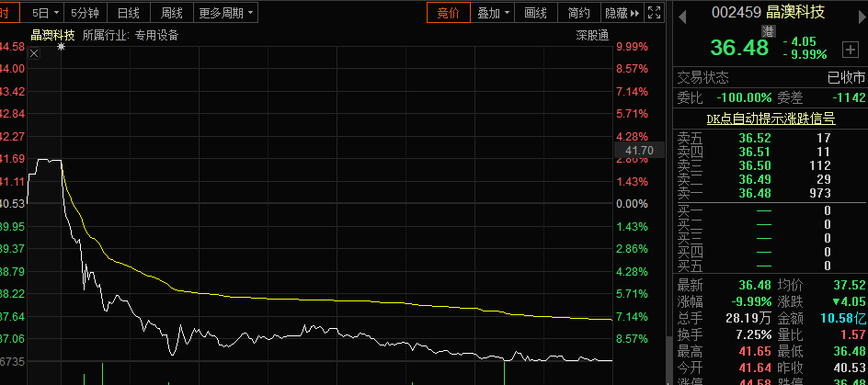The width and height of the screenshot is (868, 385).
Task: Open the 5日 period dropdown
Action: [x=45, y=13]
